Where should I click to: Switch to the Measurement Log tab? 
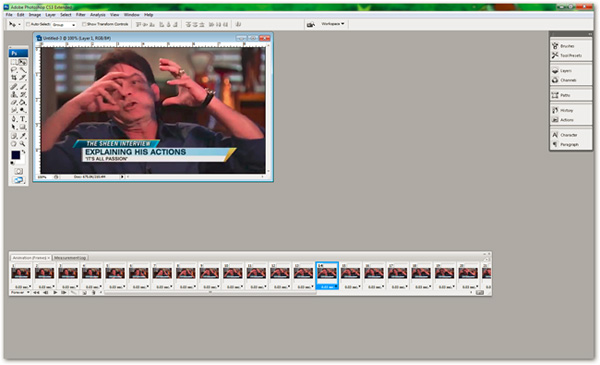click(70, 258)
